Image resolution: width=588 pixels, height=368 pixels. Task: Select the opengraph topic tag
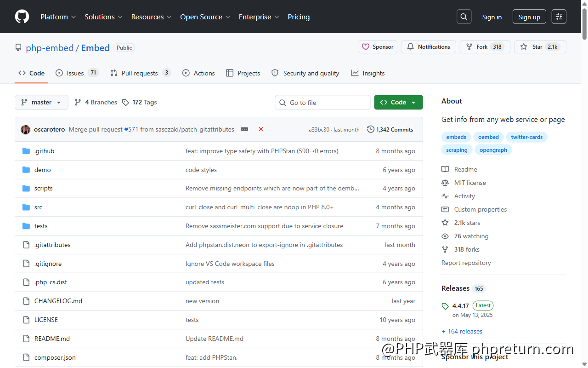[x=493, y=150]
